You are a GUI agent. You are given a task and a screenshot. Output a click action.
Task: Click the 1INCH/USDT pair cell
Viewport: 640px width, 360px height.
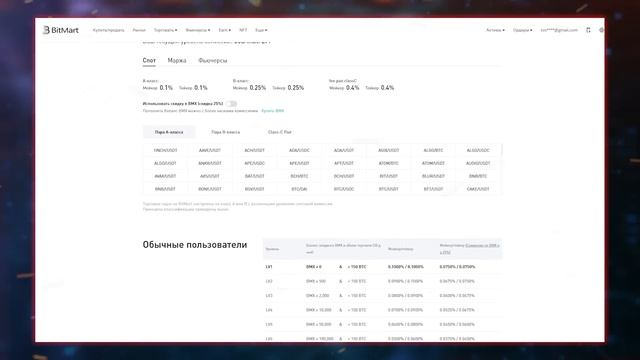(x=165, y=151)
